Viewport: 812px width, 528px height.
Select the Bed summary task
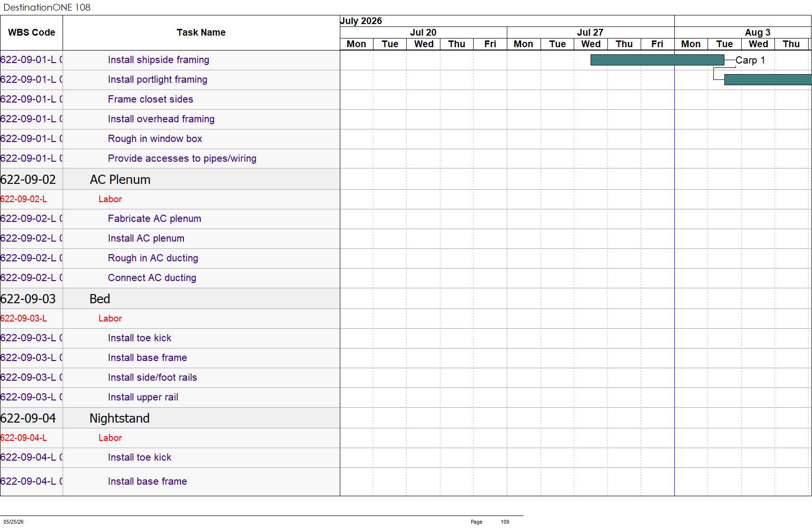tap(100, 299)
